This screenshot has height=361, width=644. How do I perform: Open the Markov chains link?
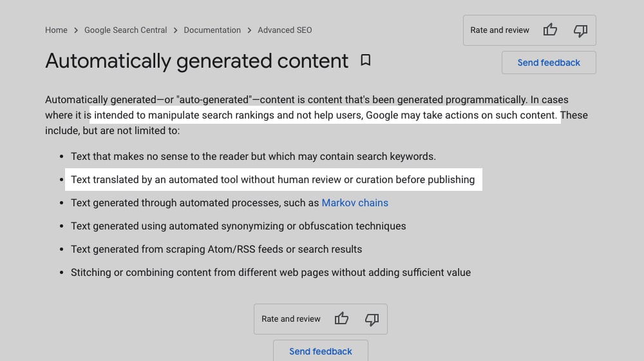click(x=355, y=202)
